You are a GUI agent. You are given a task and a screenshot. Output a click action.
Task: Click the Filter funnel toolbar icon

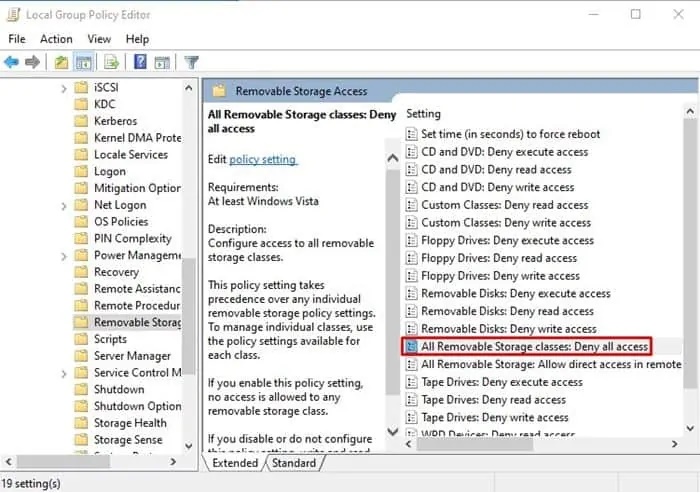tap(192, 62)
